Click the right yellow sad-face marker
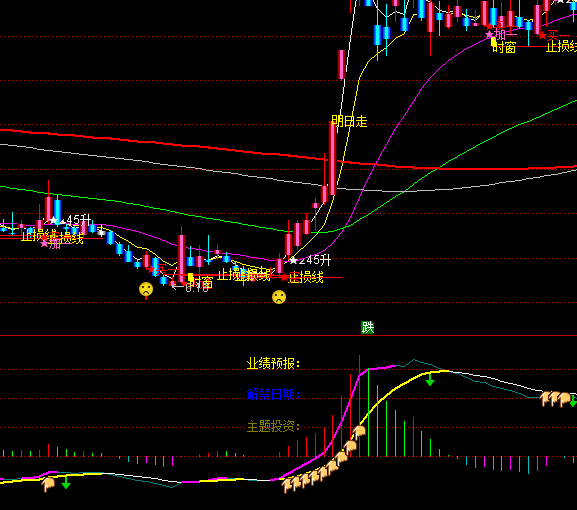577x510 pixels. [279, 297]
